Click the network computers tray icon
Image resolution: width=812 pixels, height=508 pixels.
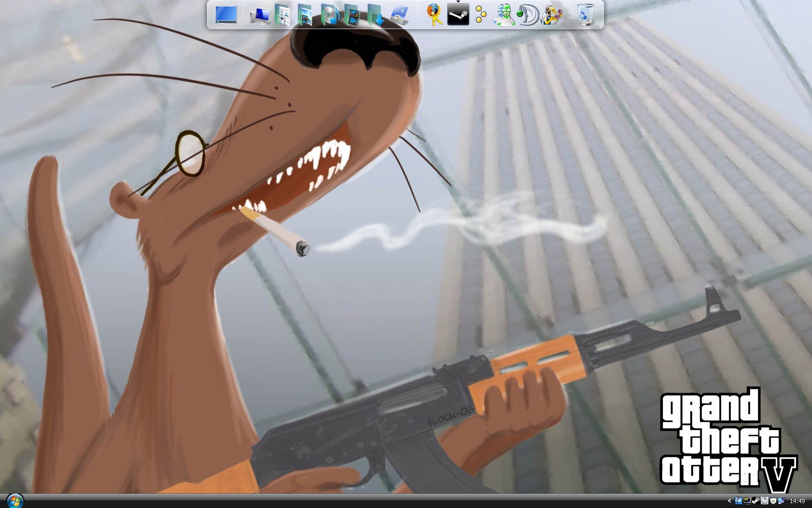[x=781, y=501]
